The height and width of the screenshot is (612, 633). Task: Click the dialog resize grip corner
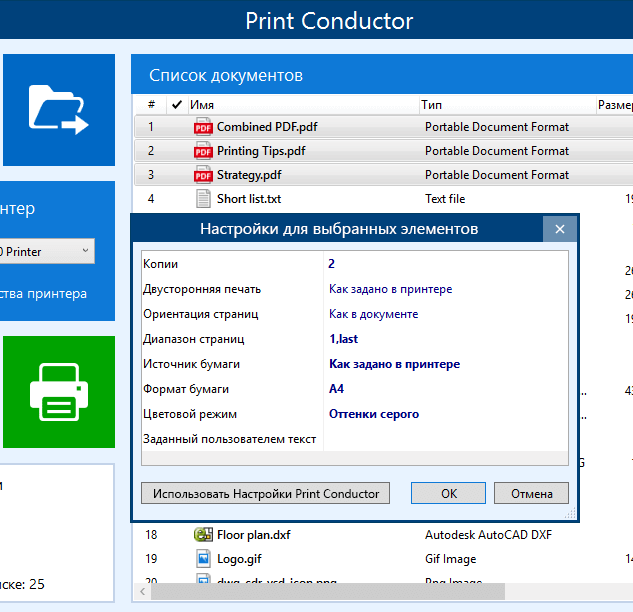(x=570, y=513)
